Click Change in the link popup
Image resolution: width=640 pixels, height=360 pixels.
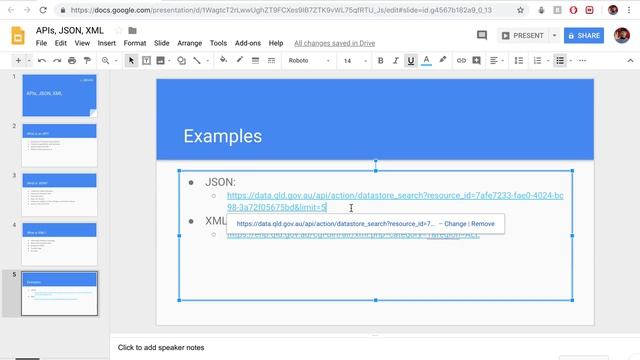(x=455, y=224)
